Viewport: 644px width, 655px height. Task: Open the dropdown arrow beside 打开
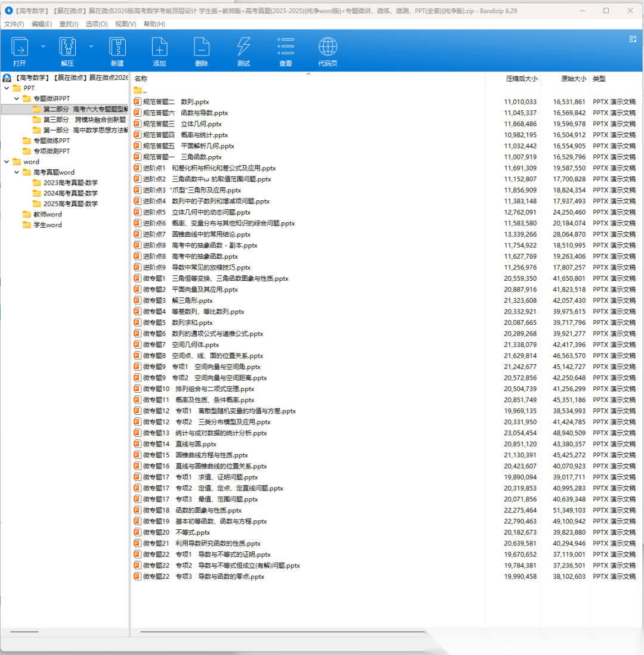pyautogui.click(x=43, y=46)
